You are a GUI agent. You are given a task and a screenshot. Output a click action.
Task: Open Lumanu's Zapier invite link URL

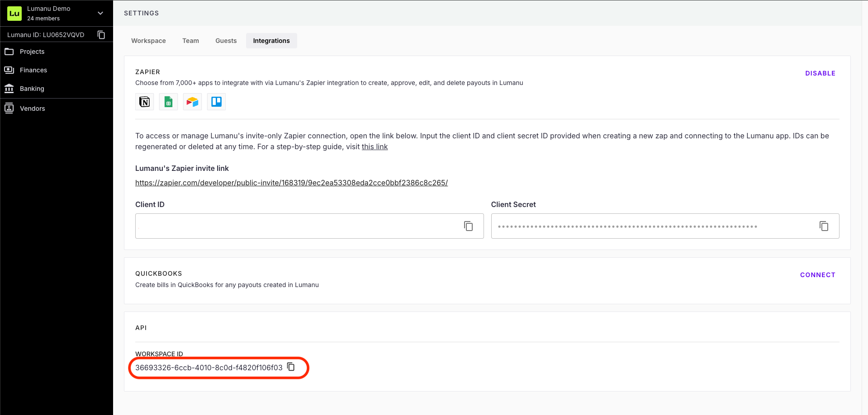point(291,183)
